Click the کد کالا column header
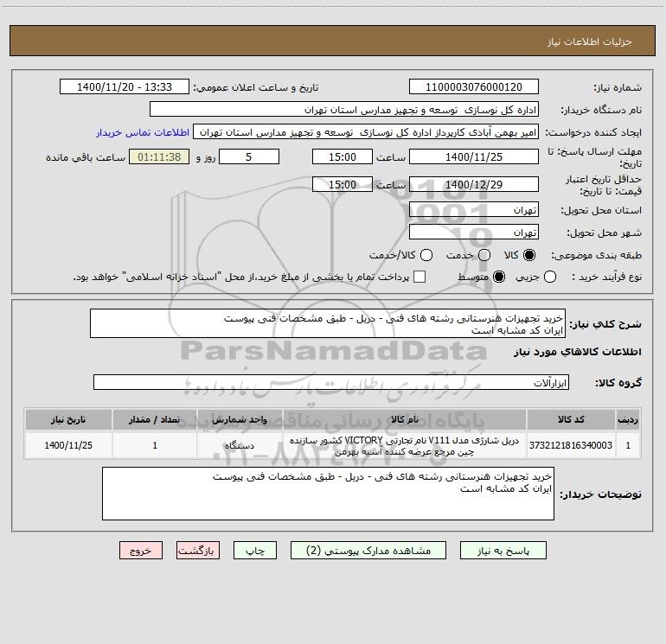Viewport: 666px width, 644px height. [x=571, y=419]
